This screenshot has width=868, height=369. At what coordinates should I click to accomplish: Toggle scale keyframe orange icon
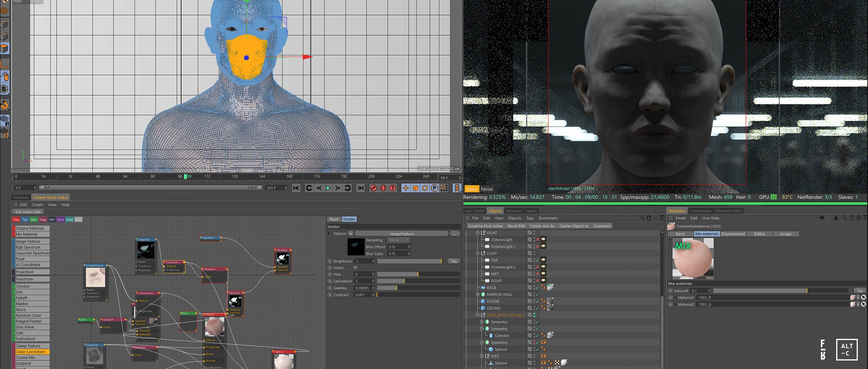pos(415,188)
